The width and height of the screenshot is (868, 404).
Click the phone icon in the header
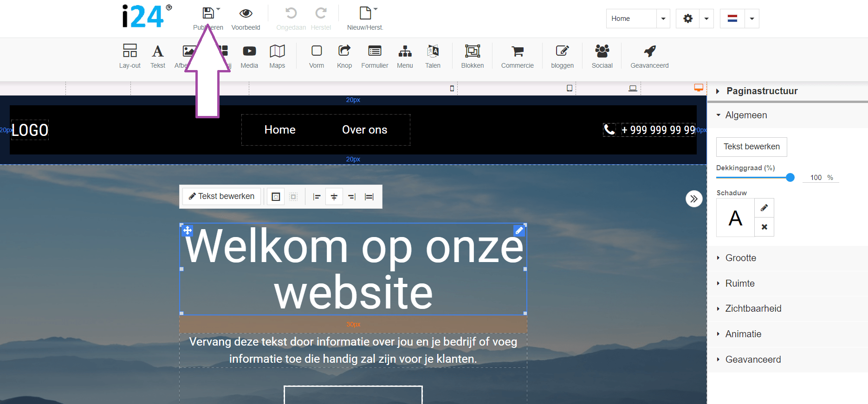pyautogui.click(x=609, y=129)
